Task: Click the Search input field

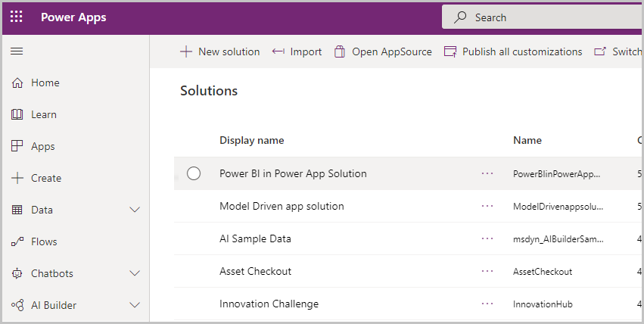Action: point(543,17)
